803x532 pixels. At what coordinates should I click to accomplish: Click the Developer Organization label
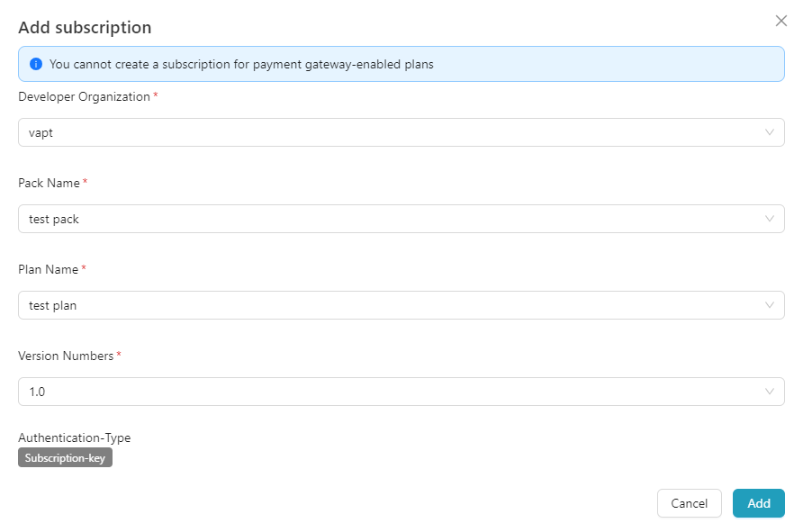[84, 96]
